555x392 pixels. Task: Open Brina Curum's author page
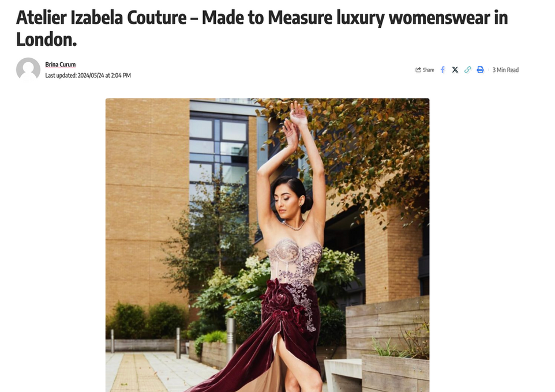(x=60, y=65)
